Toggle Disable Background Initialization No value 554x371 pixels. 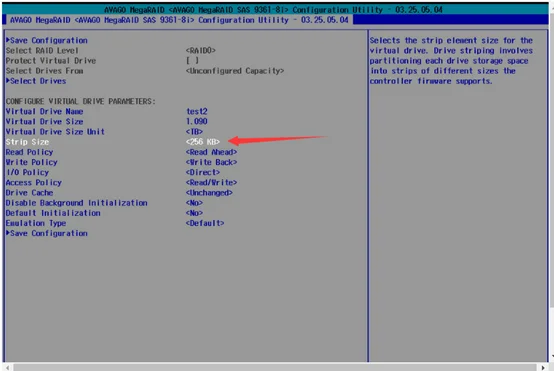click(194, 203)
